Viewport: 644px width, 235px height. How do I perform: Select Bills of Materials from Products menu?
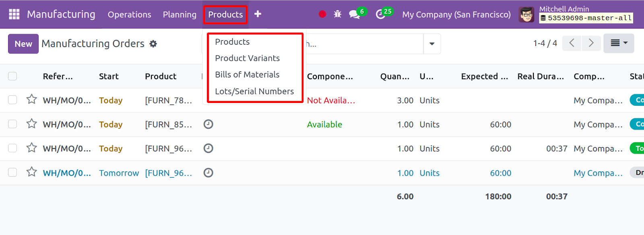point(247,74)
